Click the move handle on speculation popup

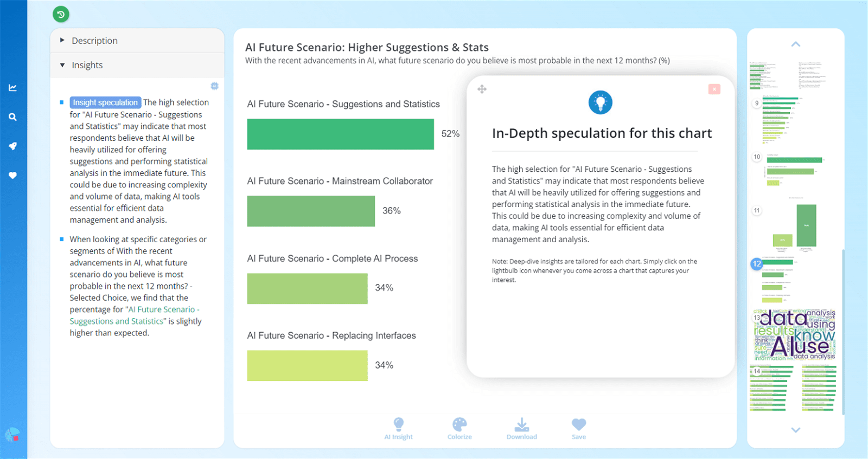482,89
